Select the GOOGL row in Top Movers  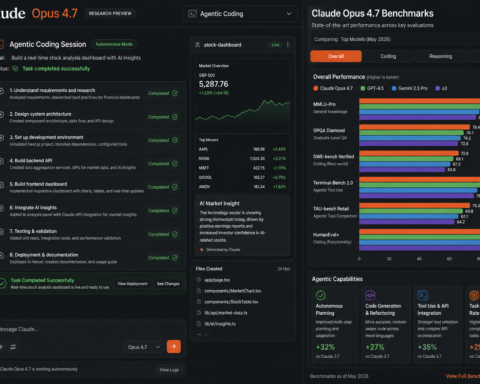point(242,177)
